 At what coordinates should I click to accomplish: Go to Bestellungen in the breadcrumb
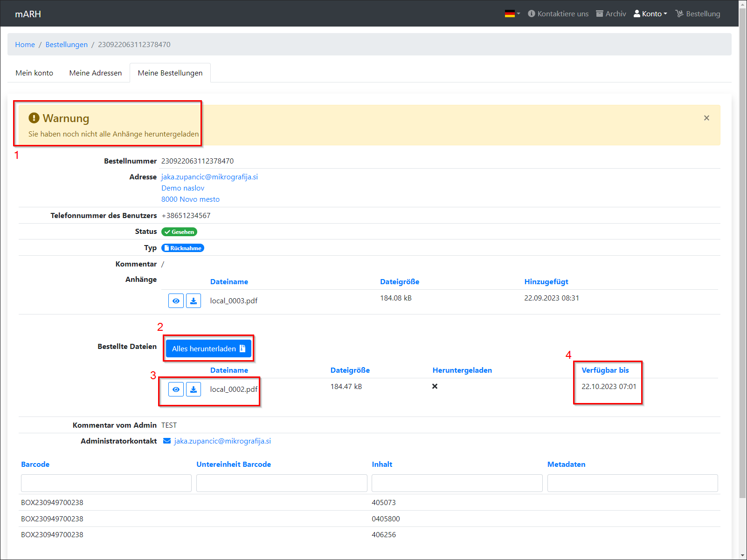coord(67,45)
